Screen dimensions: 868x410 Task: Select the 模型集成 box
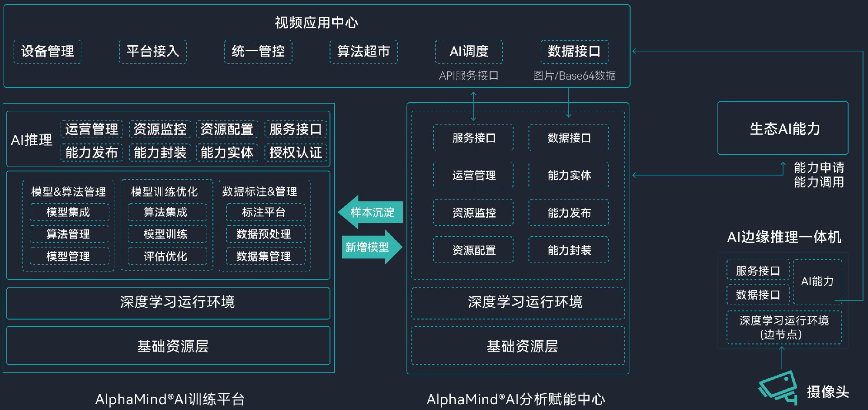click(x=70, y=212)
